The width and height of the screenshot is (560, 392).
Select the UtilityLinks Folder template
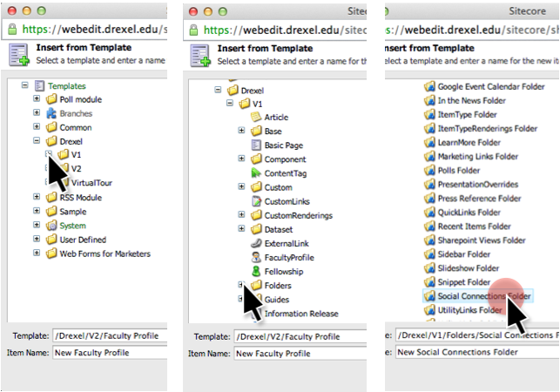point(469,310)
